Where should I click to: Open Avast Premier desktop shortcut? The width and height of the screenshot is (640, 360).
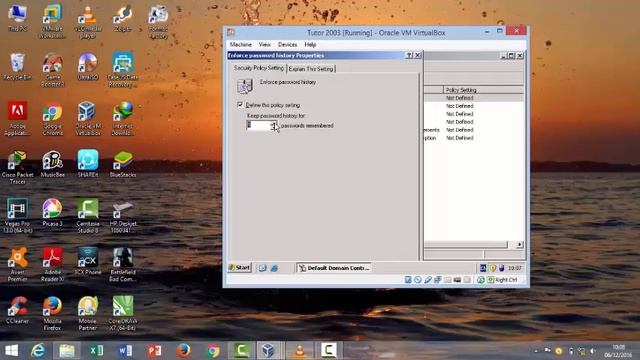tap(17, 265)
